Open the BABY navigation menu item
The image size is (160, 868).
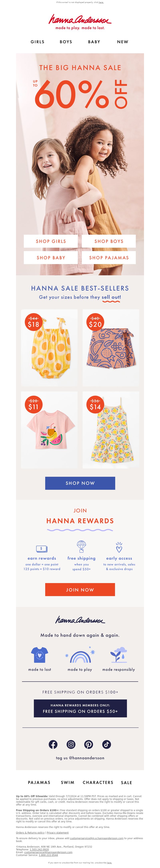point(94,42)
